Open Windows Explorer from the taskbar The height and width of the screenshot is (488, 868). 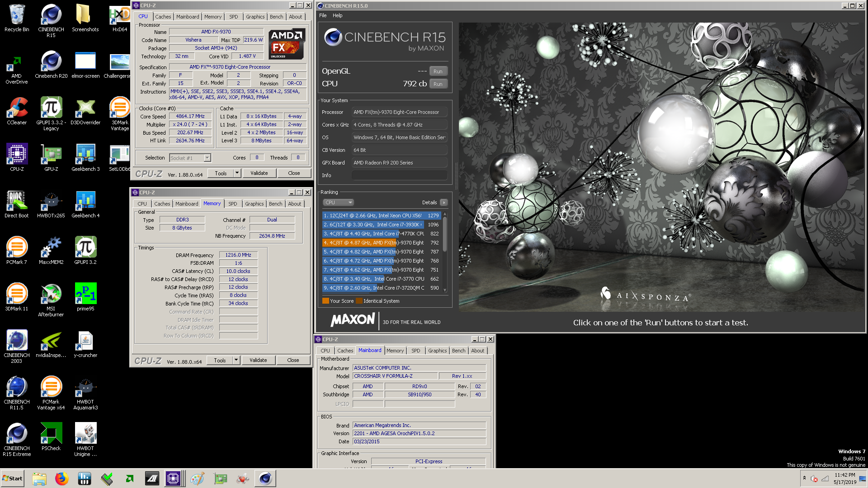39,479
